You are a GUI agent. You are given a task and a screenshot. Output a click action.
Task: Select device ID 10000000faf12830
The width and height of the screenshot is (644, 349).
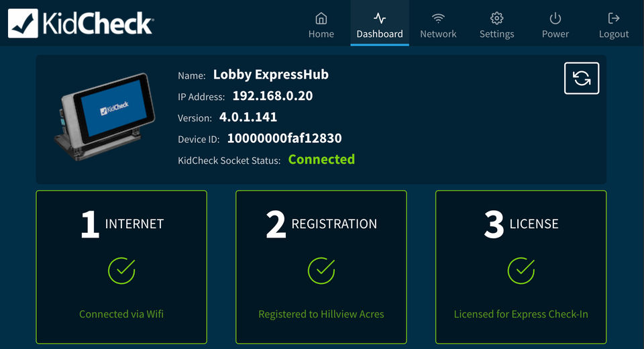pos(284,138)
